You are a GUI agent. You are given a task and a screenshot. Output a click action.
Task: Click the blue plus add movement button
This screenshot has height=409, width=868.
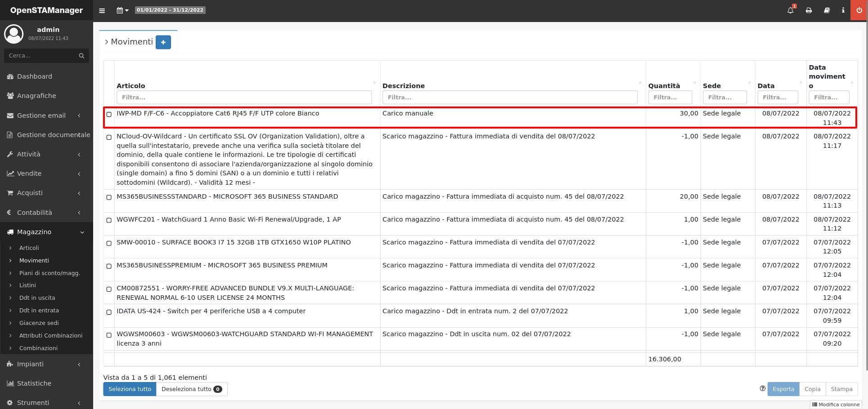coord(163,42)
